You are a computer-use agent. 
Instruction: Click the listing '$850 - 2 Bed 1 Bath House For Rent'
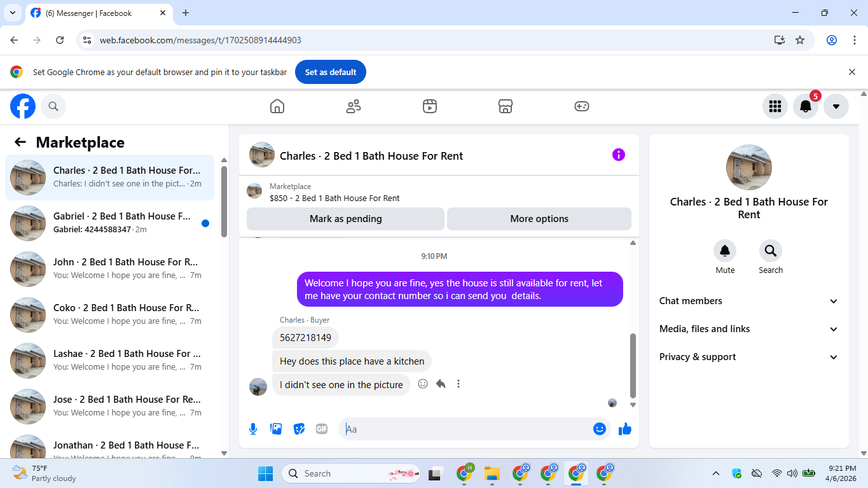(x=334, y=199)
